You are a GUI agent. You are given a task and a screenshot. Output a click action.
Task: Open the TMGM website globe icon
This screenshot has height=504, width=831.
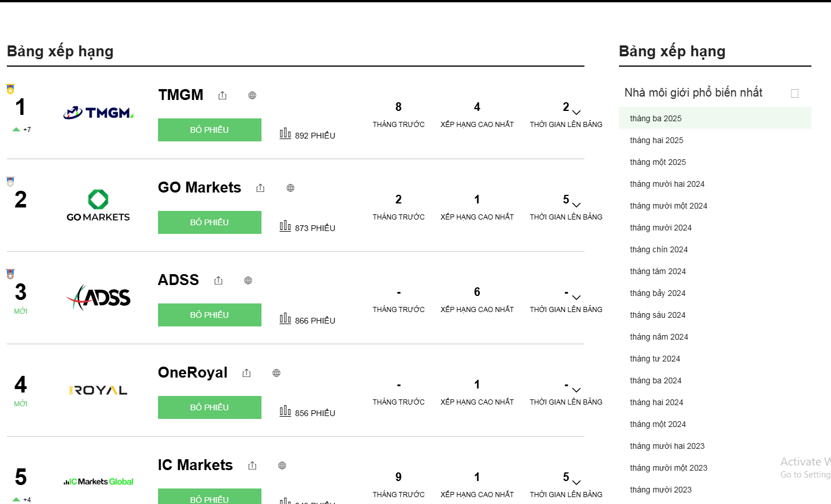point(252,95)
